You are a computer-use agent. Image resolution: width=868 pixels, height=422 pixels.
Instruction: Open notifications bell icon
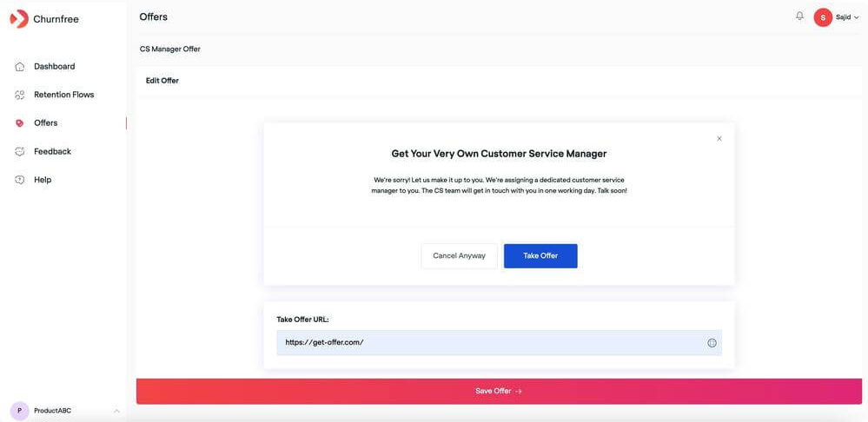799,16
